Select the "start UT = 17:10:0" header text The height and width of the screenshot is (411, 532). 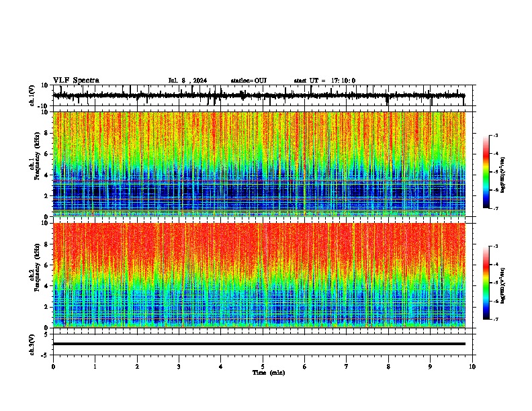[x=324, y=81]
